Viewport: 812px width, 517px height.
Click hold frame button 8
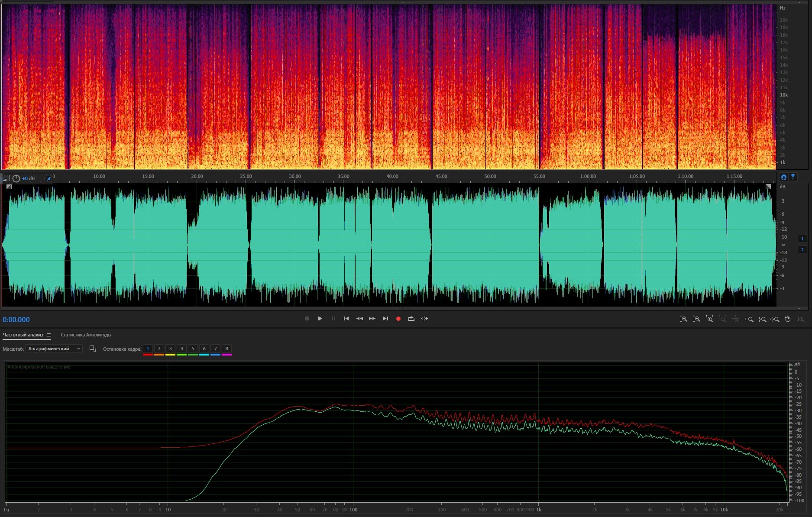point(226,349)
